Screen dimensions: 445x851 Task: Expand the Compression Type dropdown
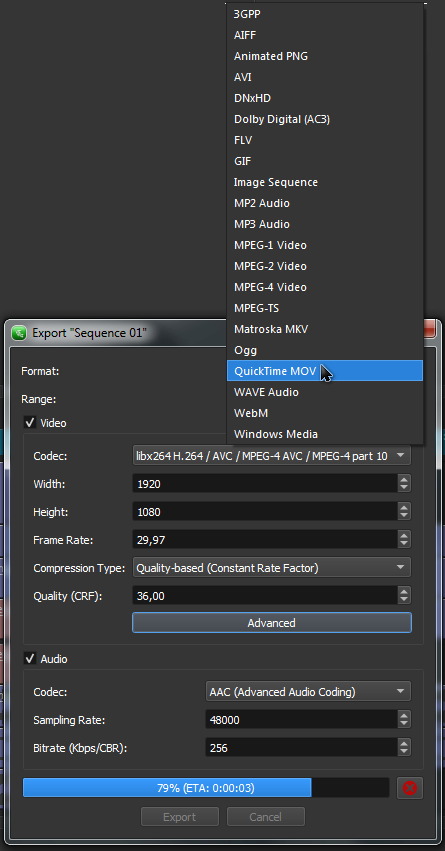(271, 568)
